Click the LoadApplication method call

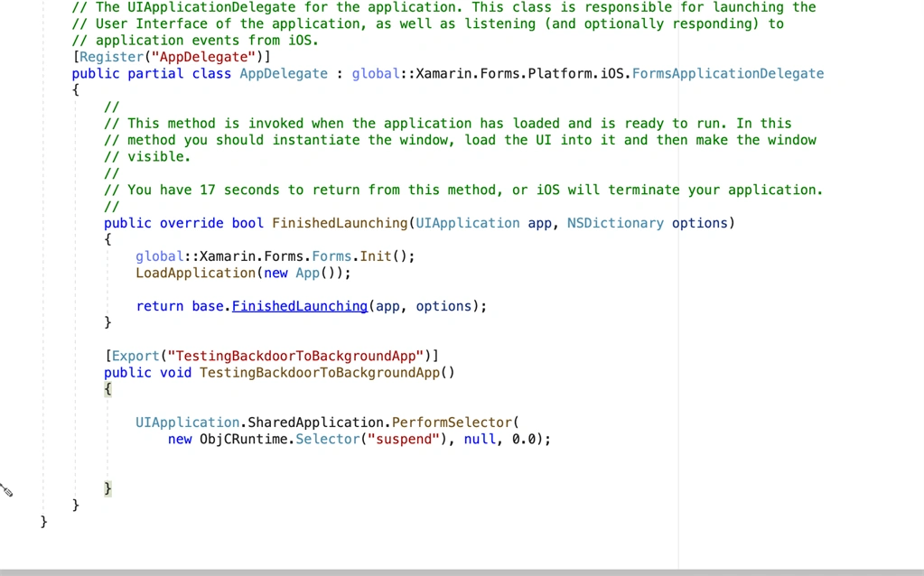point(196,274)
